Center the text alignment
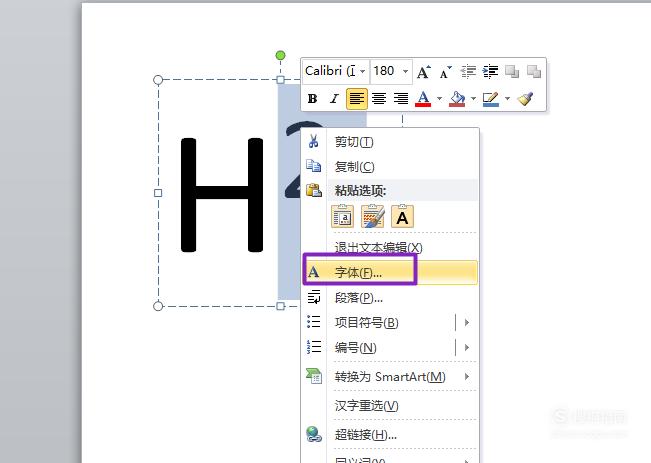The width and height of the screenshot is (651, 463). click(x=379, y=99)
